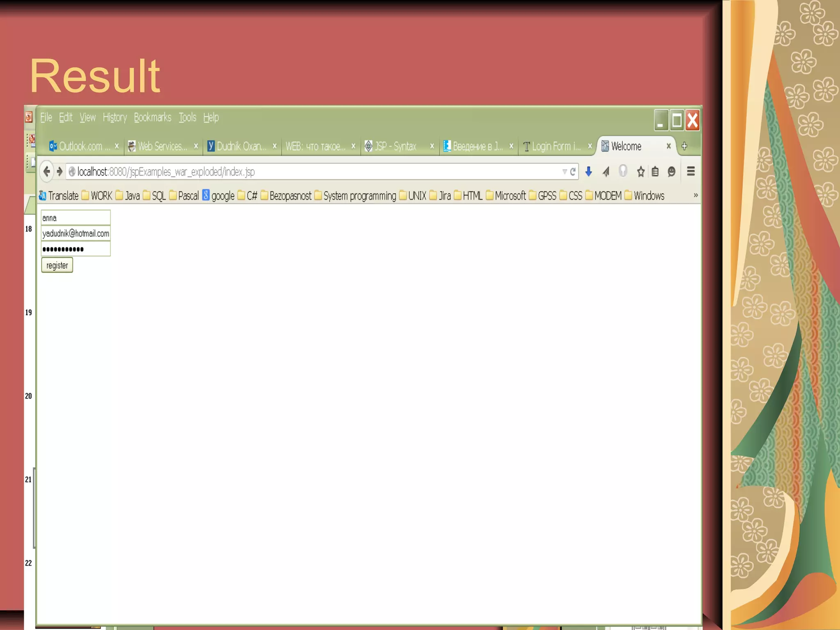Click the paper plane send icon in the toolbar
This screenshot has width=840, height=630.
[606, 171]
